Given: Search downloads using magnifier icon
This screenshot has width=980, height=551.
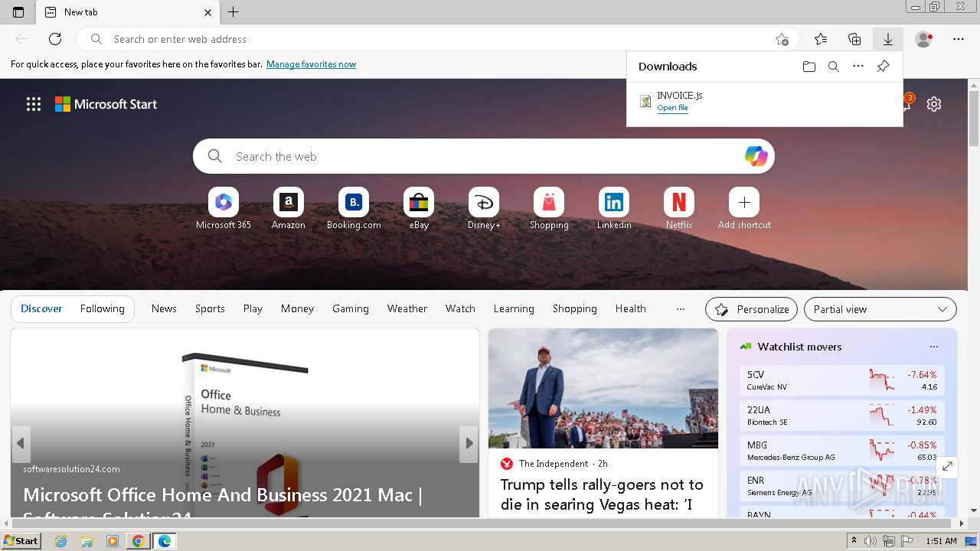Looking at the screenshot, I should 834,67.
